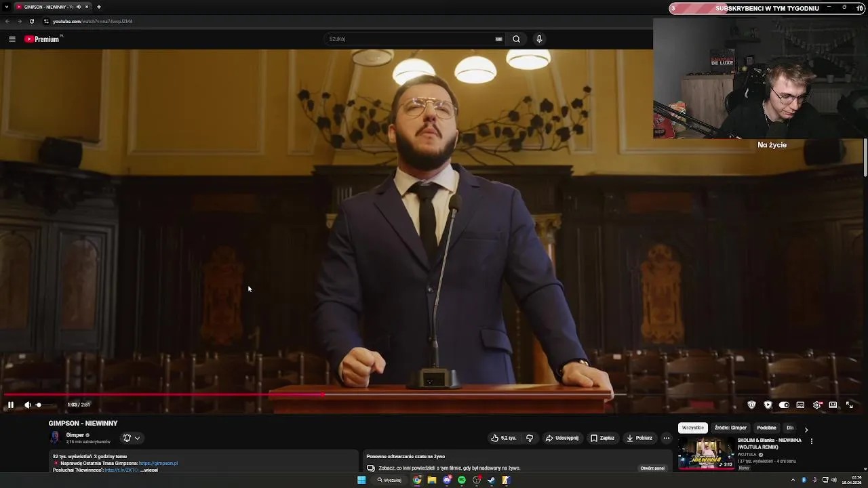868x488 pixels.
Task: Download video with Pobierz button
Action: [x=639, y=438]
